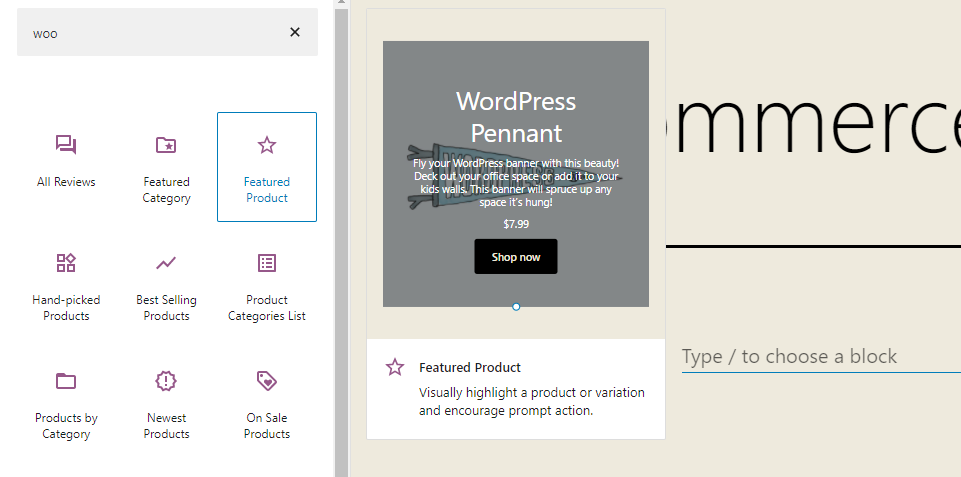Image resolution: width=961 pixels, height=477 pixels.
Task: Click the WordPress Pennant product title
Action: pos(516,116)
